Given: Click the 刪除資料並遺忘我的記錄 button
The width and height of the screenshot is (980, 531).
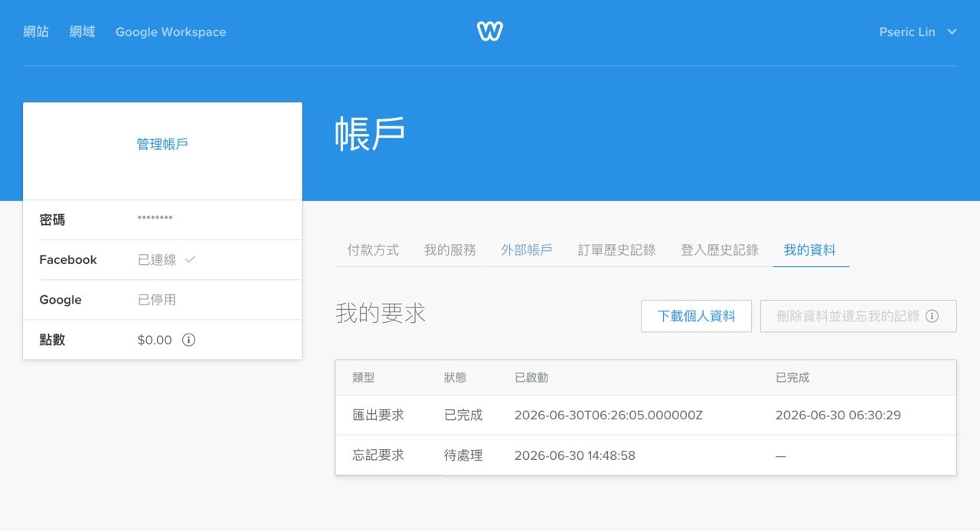Looking at the screenshot, I should tap(858, 316).
